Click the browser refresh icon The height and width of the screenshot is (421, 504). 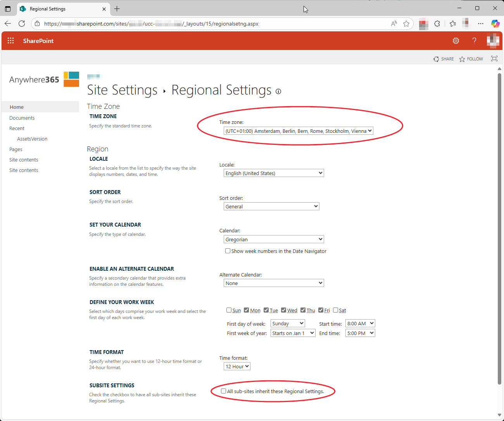tap(22, 24)
